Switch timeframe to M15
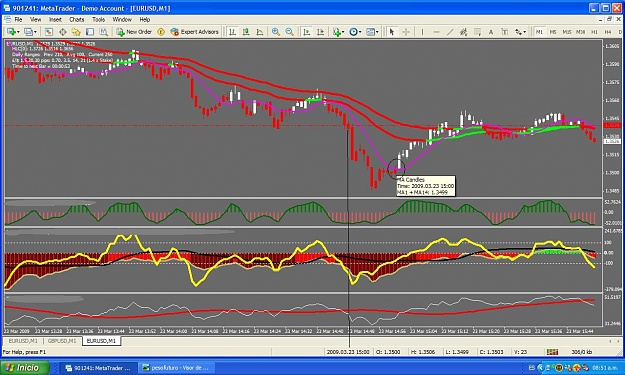 [x=567, y=32]
